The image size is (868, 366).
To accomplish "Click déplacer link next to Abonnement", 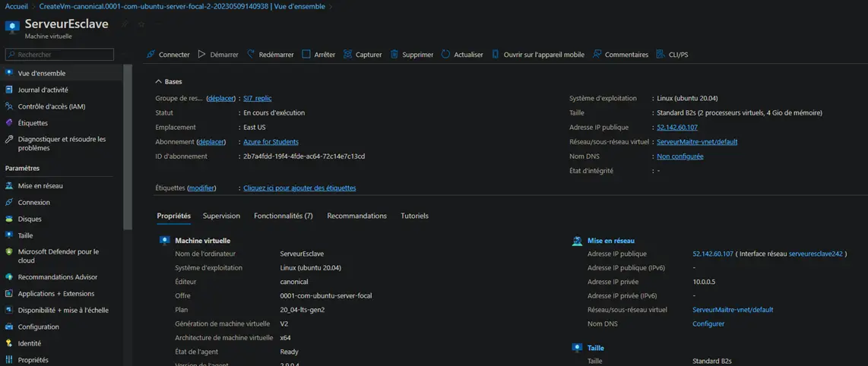I will click(x=211, y=141).
